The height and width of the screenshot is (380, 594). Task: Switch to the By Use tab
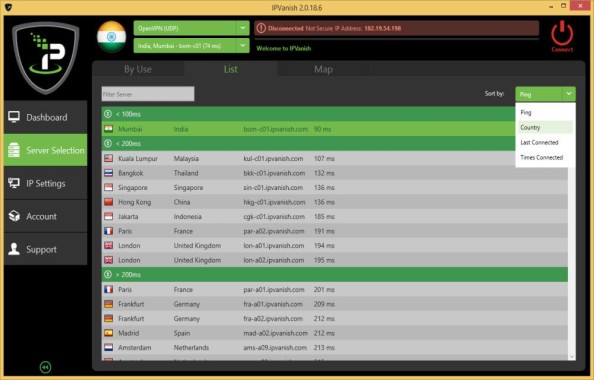[x=138, y=69]
